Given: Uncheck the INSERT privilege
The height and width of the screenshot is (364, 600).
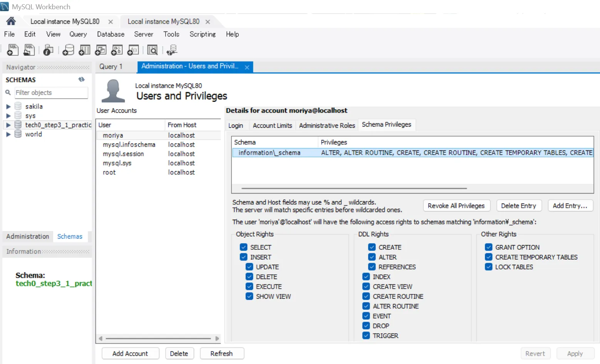Looking at the screenshot, I should click(x=243, y=257).
